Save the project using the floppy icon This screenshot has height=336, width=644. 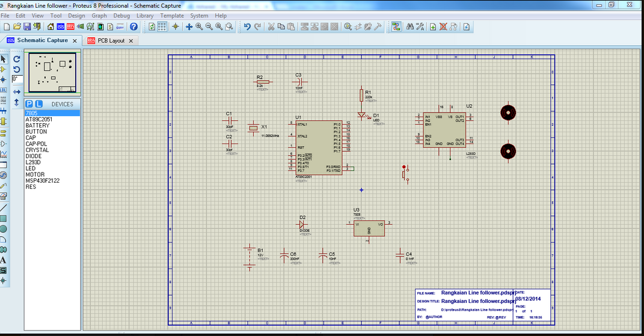[27, 26]
